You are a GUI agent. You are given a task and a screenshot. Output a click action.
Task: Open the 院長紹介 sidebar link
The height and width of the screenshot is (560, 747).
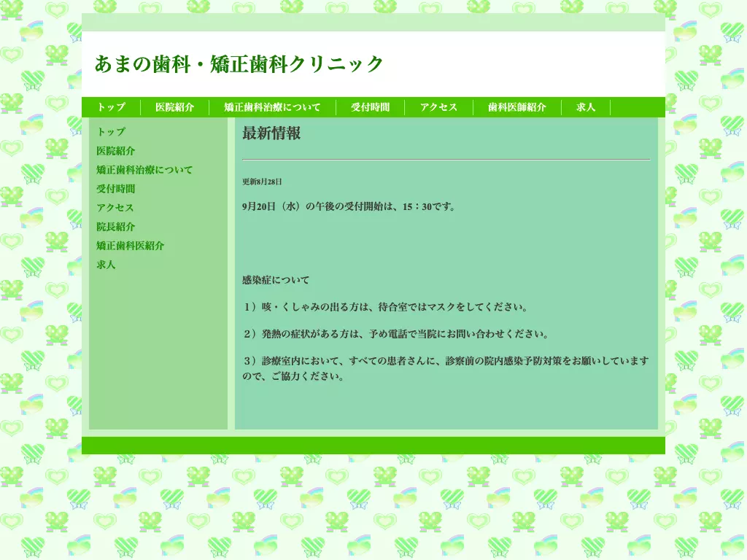coord(116,227)
